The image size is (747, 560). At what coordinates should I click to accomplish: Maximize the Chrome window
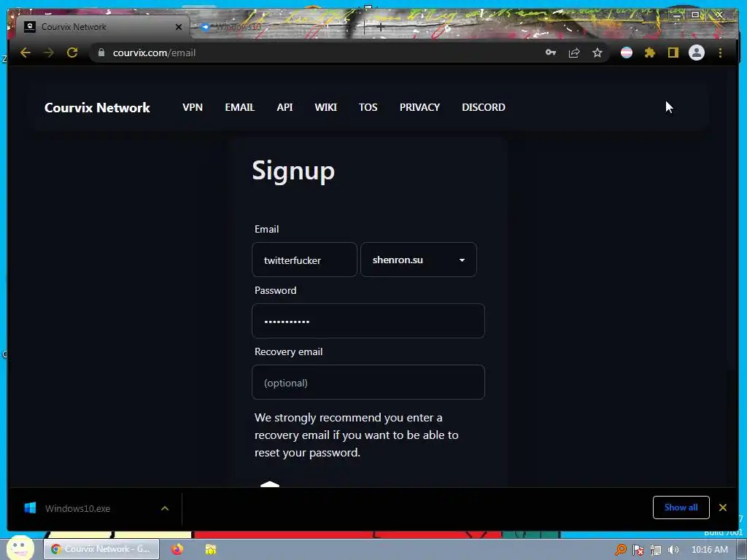(x=695, y=15)
